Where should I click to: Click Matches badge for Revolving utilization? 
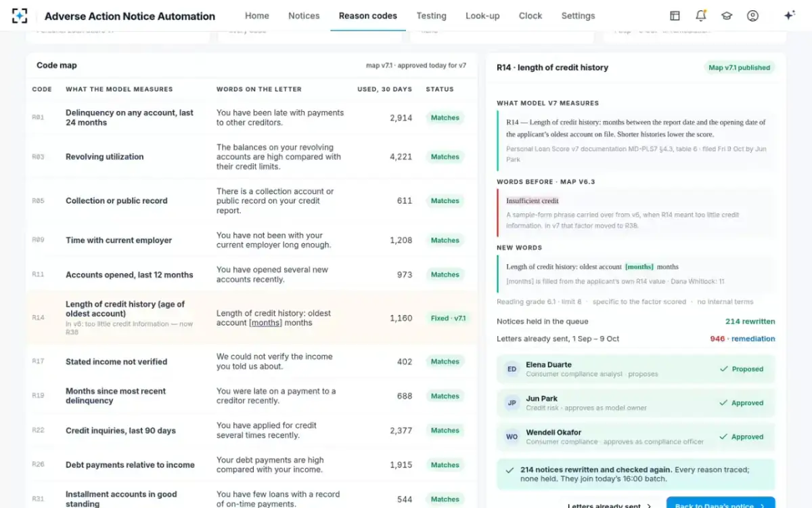click(445, 156)
